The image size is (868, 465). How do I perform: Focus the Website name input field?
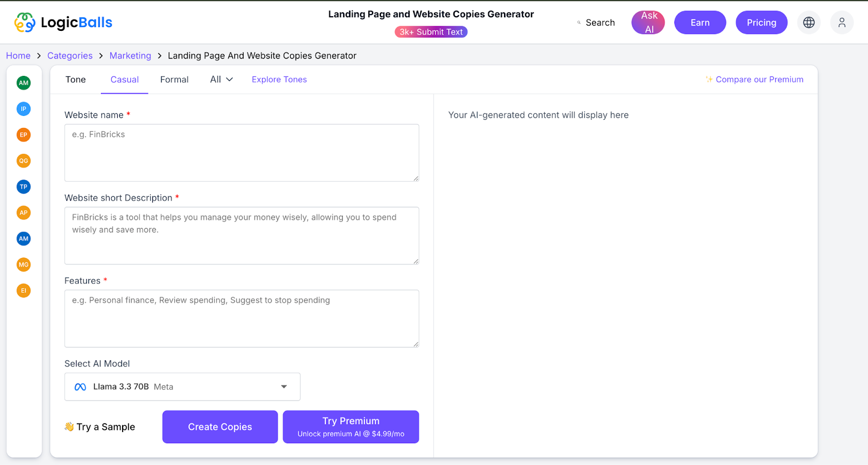coord(241,153)
